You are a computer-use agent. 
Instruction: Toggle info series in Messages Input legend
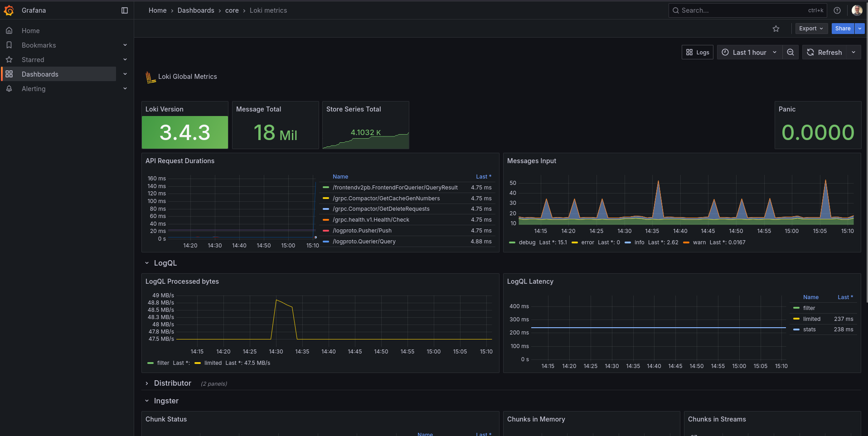point(640,242)
